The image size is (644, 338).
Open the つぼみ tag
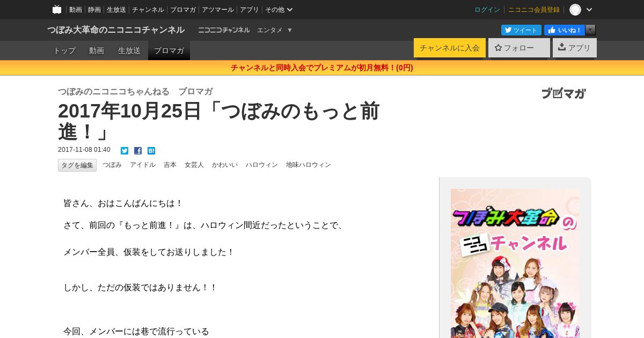pos(112,165)
